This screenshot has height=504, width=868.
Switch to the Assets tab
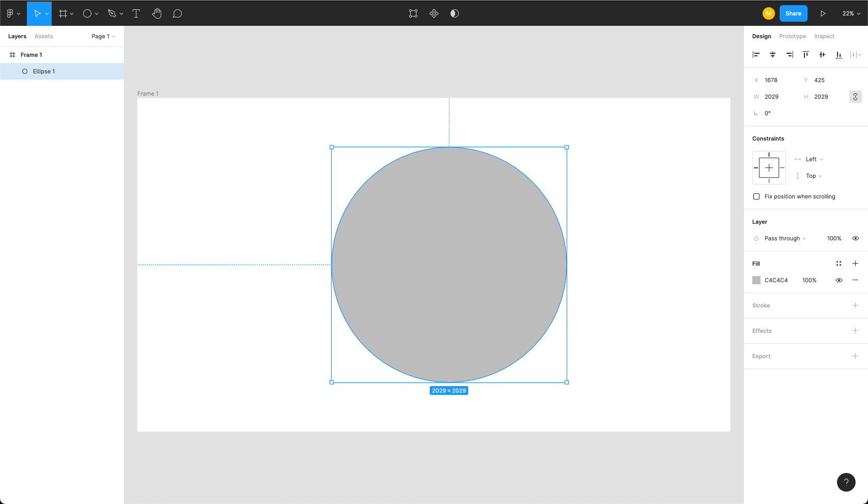click(x=44, y=36)
